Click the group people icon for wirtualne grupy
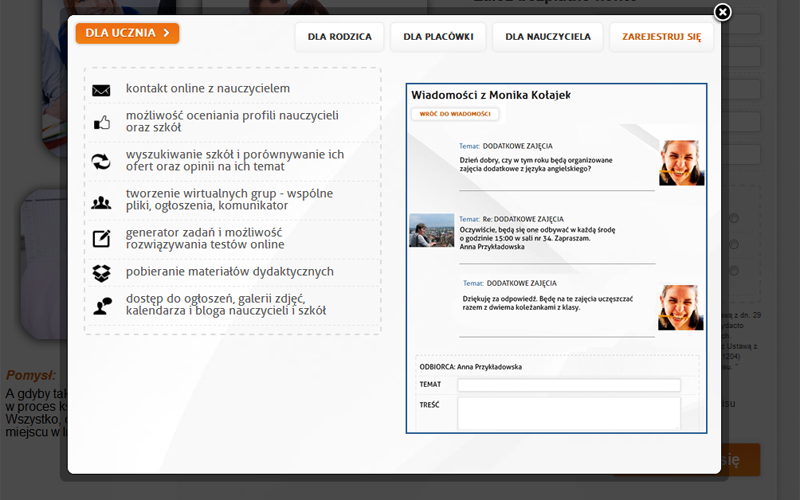Screen dimensions: 800x500 pos(101,203)
